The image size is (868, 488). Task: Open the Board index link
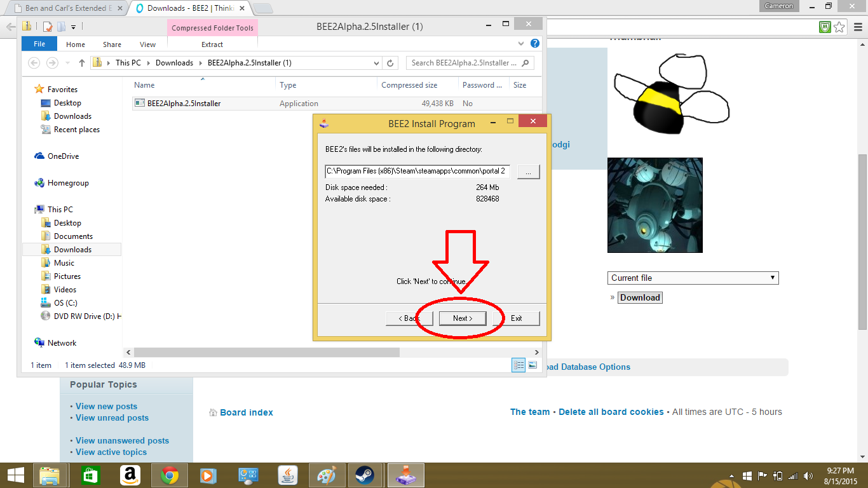[x=247, y=412]
